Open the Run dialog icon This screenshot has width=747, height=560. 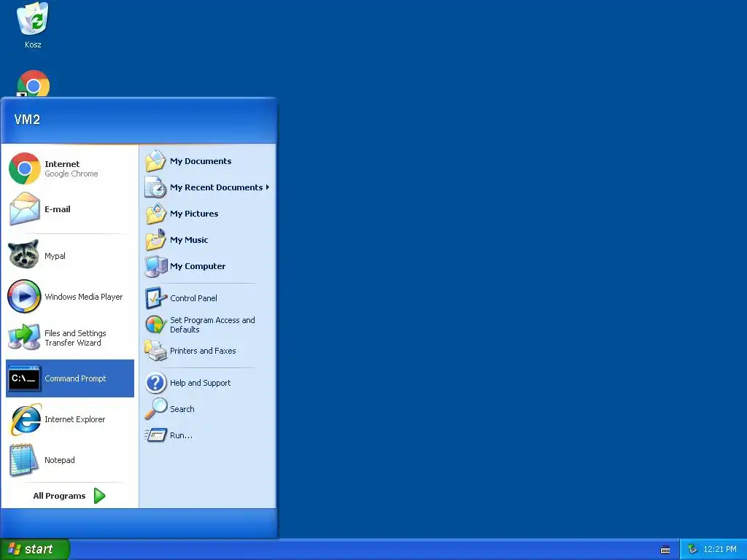[x=155, y=435]
